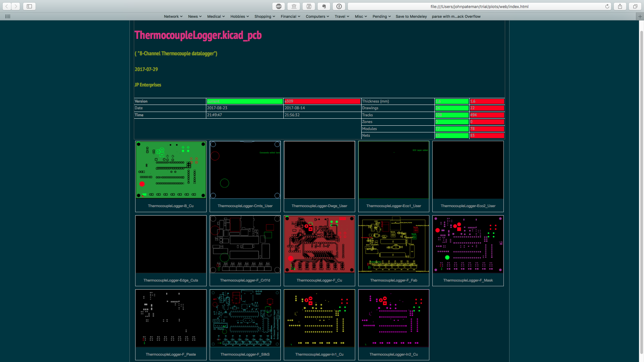This screenshot has width=644, height=362.
Task: Focus the address bar with file URL
Action: click(479, 6)
